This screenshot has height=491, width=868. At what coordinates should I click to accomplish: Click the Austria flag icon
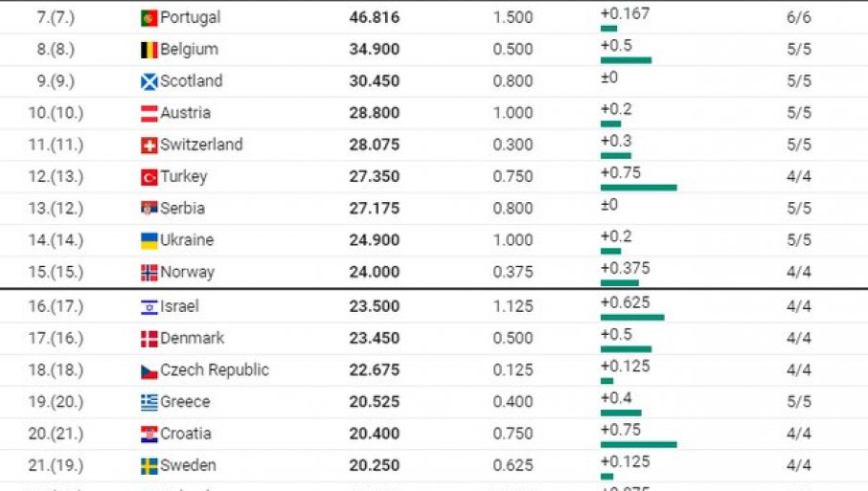coord(148,113)
